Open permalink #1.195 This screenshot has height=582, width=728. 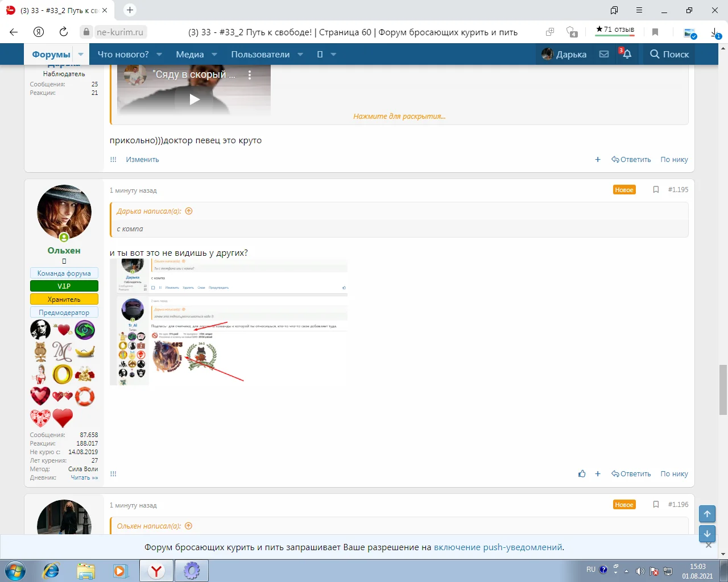pos(678,190)
